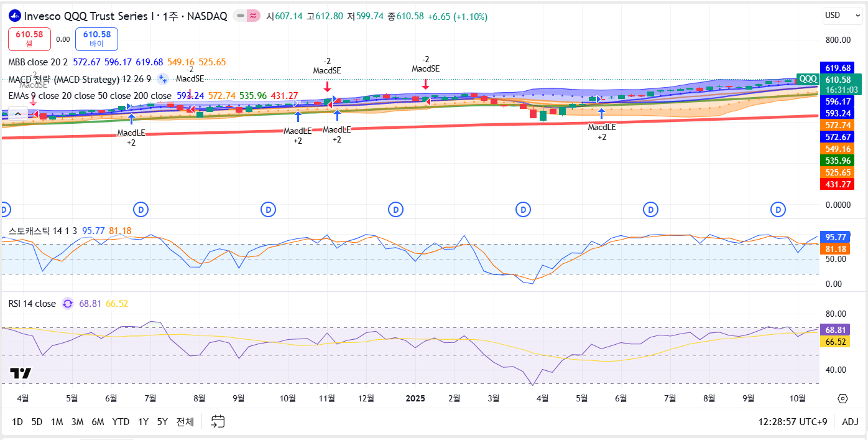Click the blue 619.68 price axis label
Image resolution: width=868 pixels, height=440 pixels.
click(838, 68)
